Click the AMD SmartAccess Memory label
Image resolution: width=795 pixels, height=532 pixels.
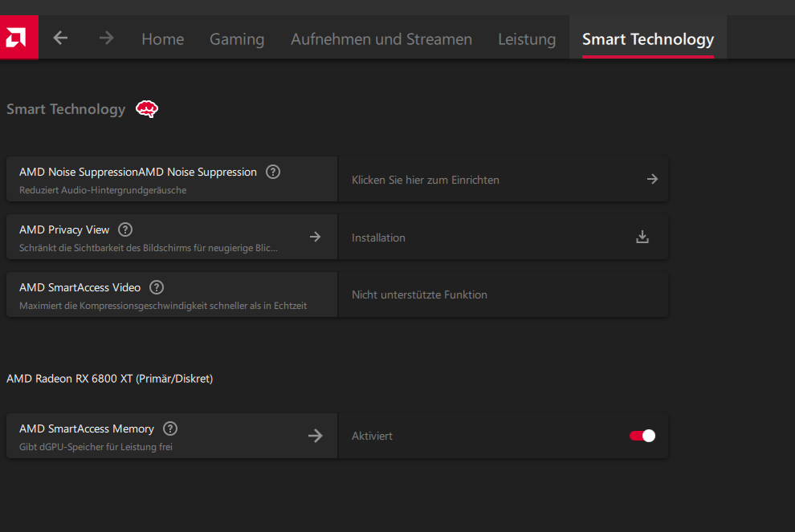(x=87, y=428)
